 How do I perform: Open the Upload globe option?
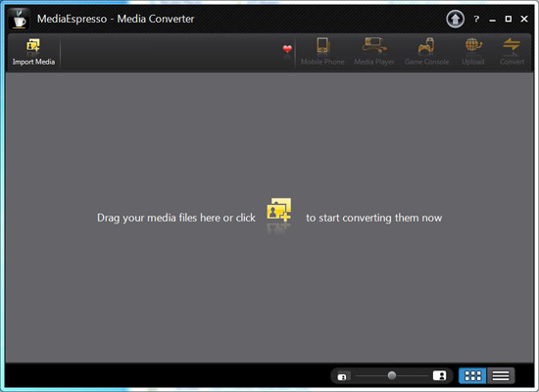coord(473,52)
